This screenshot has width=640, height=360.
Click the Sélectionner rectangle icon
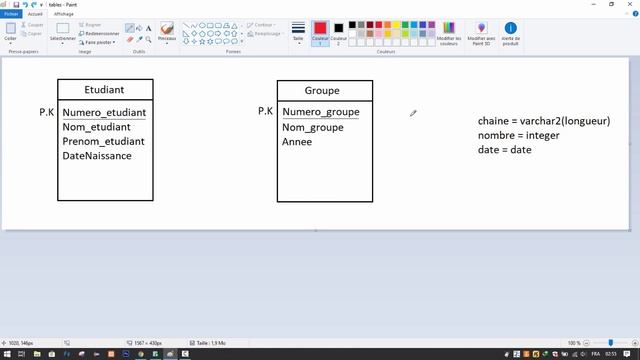[62, 28]
